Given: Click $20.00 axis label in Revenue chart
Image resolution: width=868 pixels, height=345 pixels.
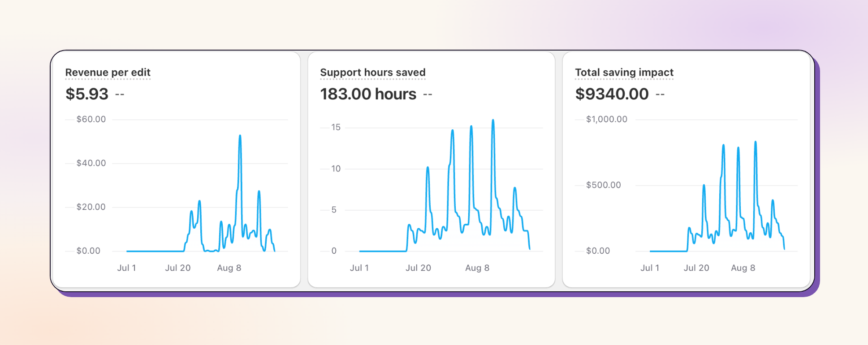Looking at the screenshot, I should click(91, 207).
